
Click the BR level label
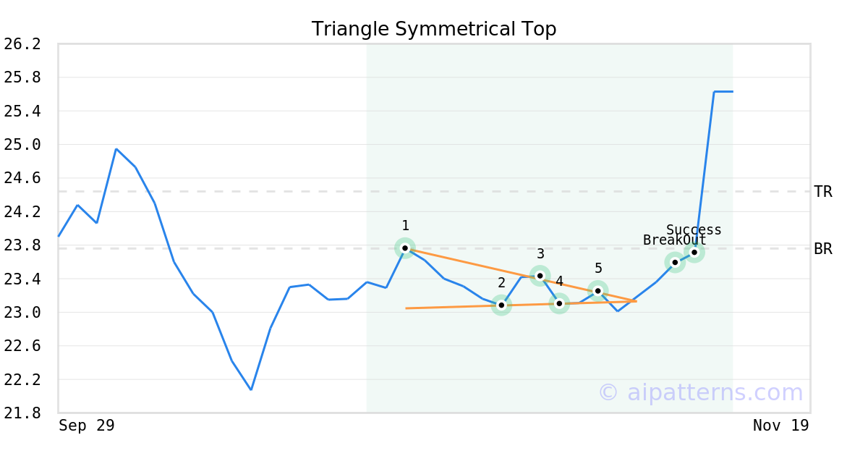click(822, 249)
